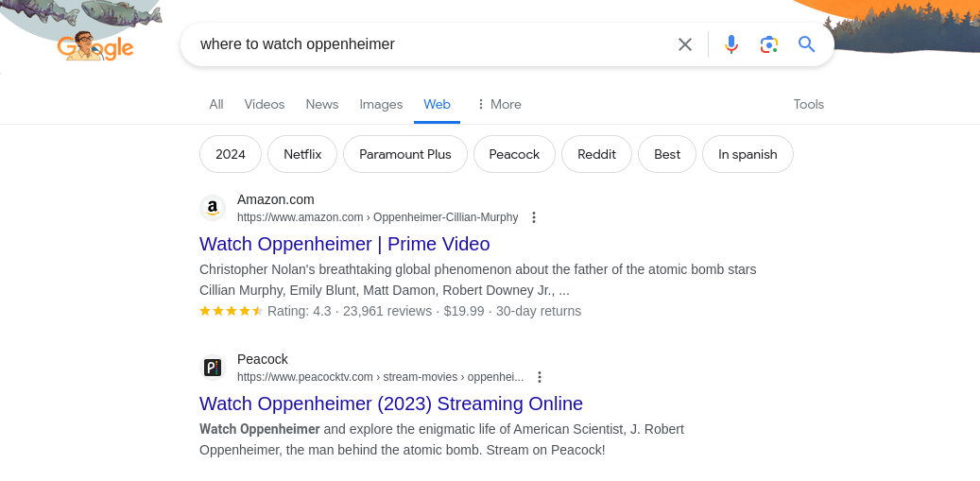
Task: Apply the Paramount Plus suggestion chip
Action: [405, 154]
